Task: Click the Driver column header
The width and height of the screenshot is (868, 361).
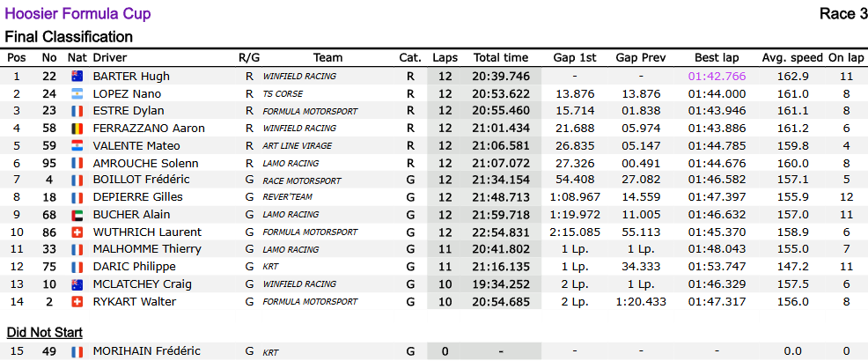Action: [110, 58]
